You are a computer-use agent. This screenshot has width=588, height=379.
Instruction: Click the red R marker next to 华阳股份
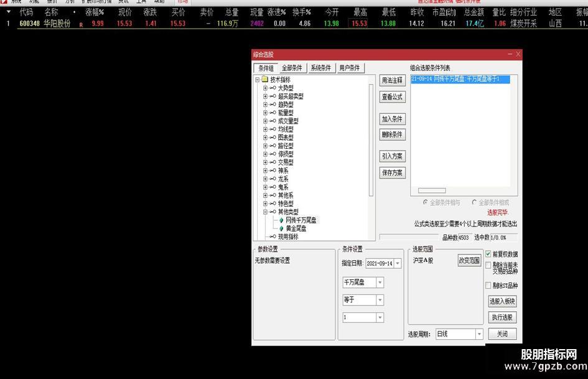[x=81, y=25]
